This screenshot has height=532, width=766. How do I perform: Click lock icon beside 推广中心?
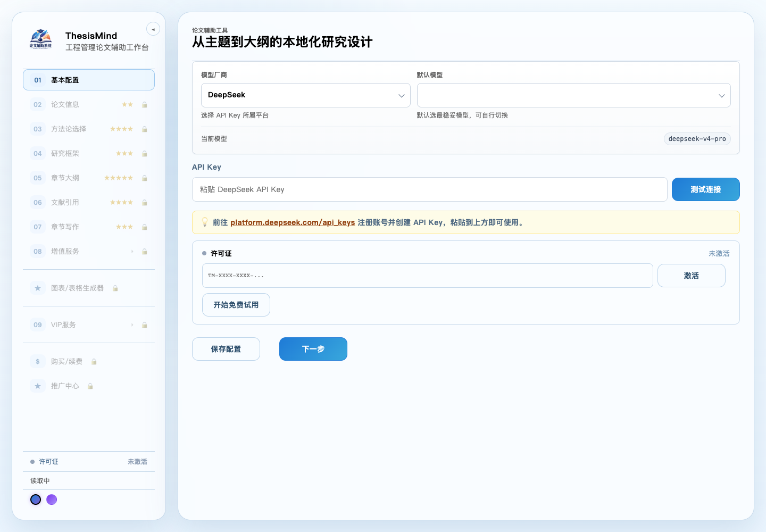click(90, 386)
